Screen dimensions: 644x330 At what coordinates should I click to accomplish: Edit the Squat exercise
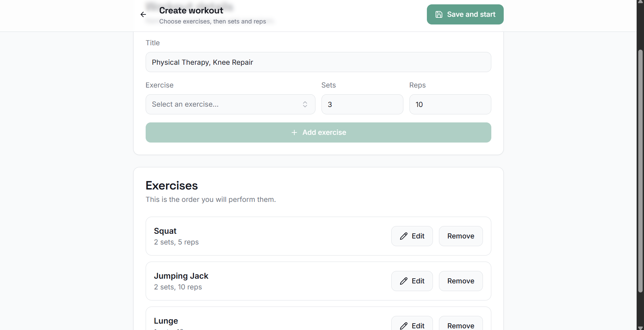(412, 236)
